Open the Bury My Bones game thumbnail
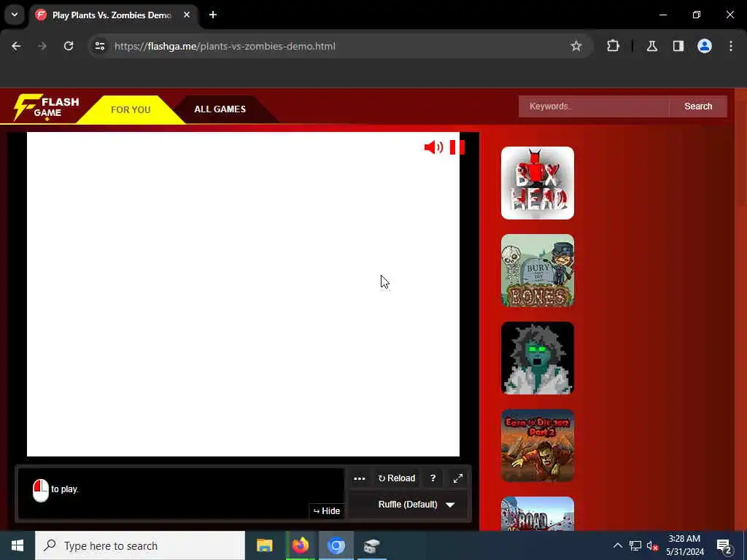Image resolution: width=747 pixels, height=560 pixels. pos(538,271)
